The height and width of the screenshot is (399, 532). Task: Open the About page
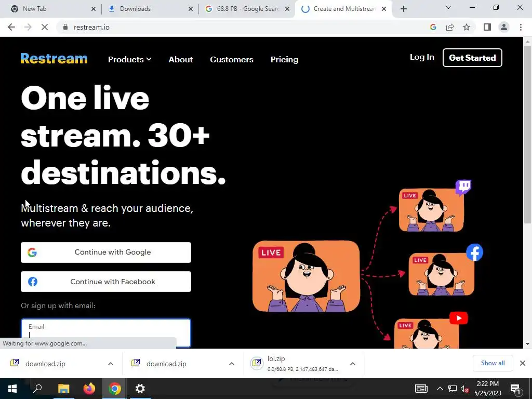tap(180, 59)
